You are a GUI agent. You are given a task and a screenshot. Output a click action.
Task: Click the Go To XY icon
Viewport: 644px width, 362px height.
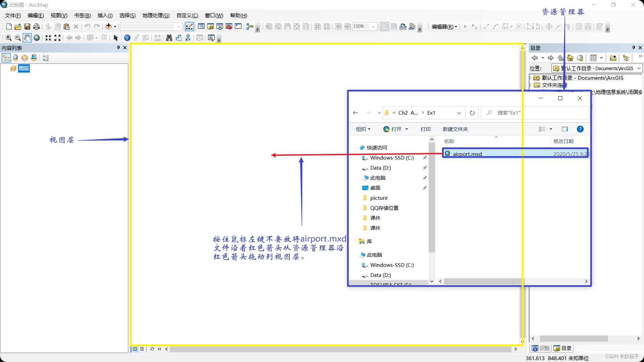pos(188,38)
